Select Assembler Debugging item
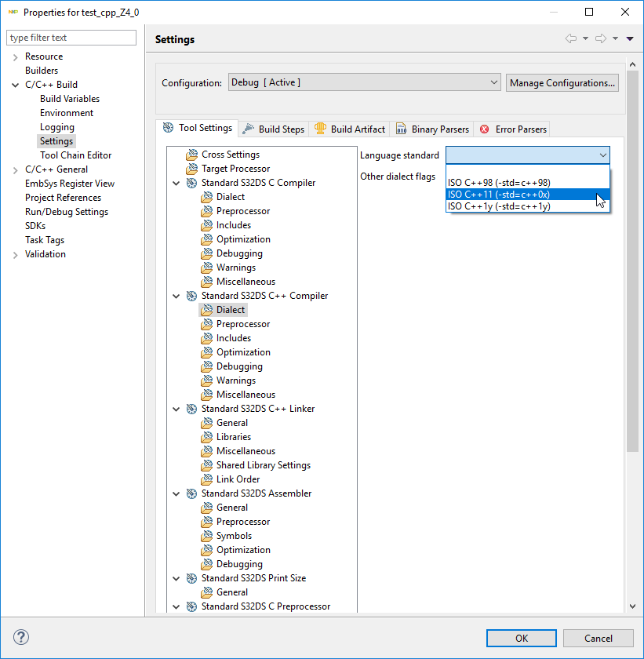Viewport: 644px width, 659px height. tap(239, 564)
